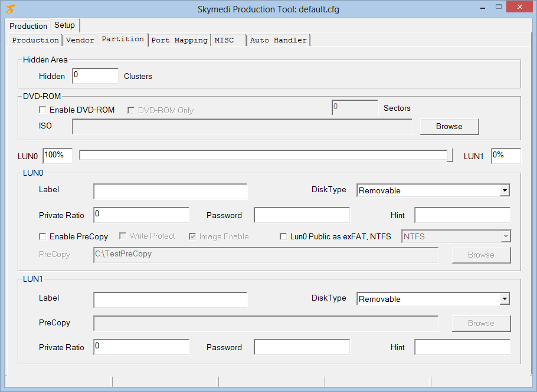Tick the Enable PreCopy checkbox
Viewport: 537px width, 392px height.
(x=42, y=236)
